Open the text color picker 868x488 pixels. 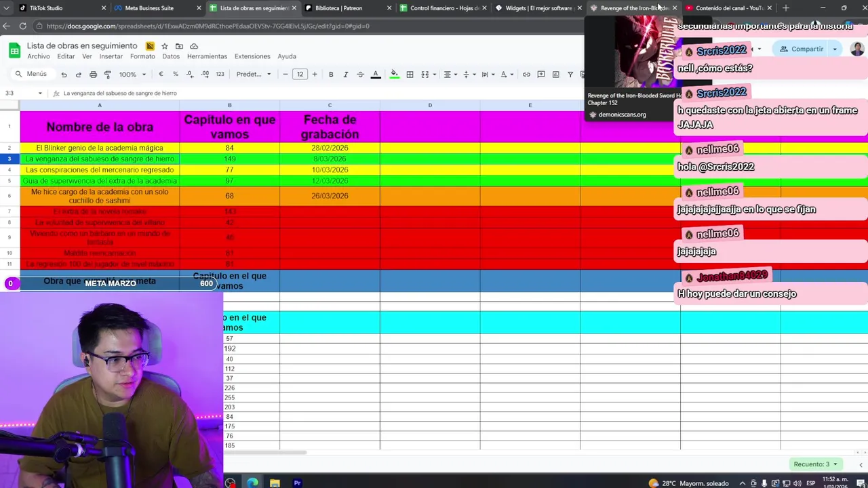tap(375, 75)
